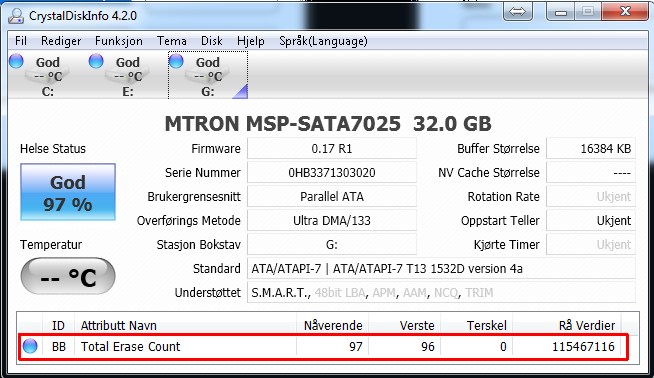Click the Parallel ATA interface field
This screenshot has height=378, width=654.
[x=332, y=197]
